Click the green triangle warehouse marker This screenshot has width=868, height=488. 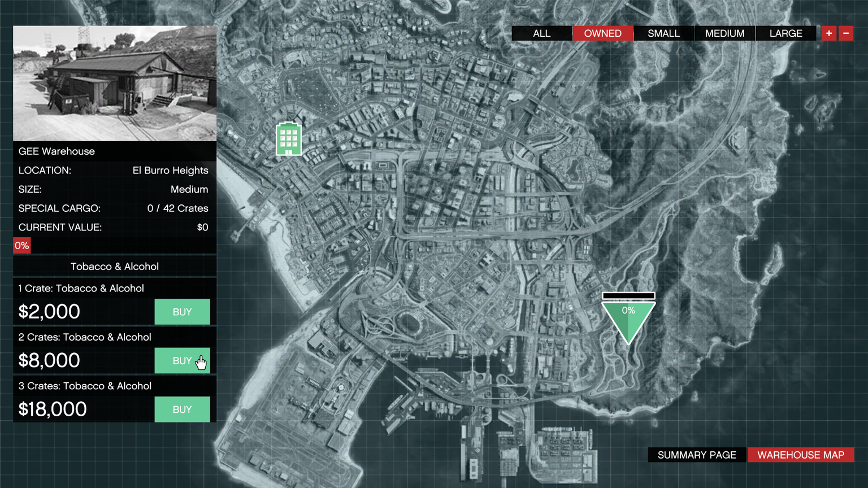point(628,321)
